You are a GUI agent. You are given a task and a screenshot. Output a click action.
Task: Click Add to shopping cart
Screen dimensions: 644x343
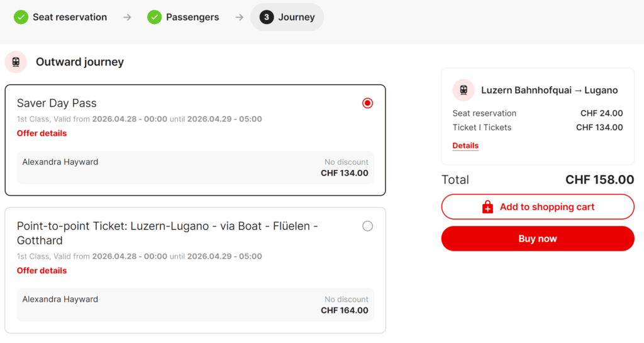point(538,207)
